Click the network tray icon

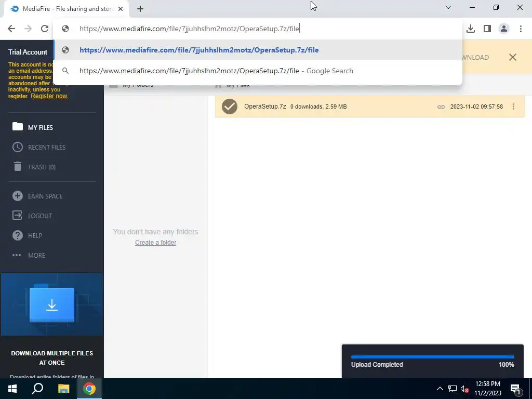[452, 389]
